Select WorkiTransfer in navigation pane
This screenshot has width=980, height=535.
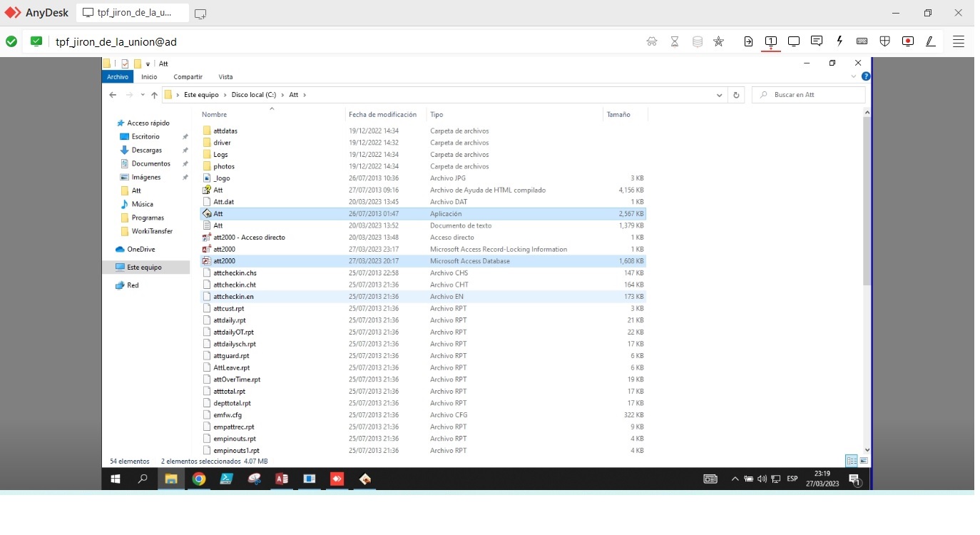pos(152,231)
